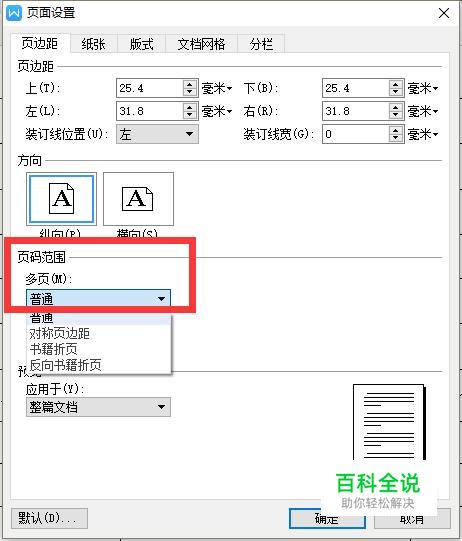Open the 文档网格 tab
The image size is (462, 541).
pos(201,44)
